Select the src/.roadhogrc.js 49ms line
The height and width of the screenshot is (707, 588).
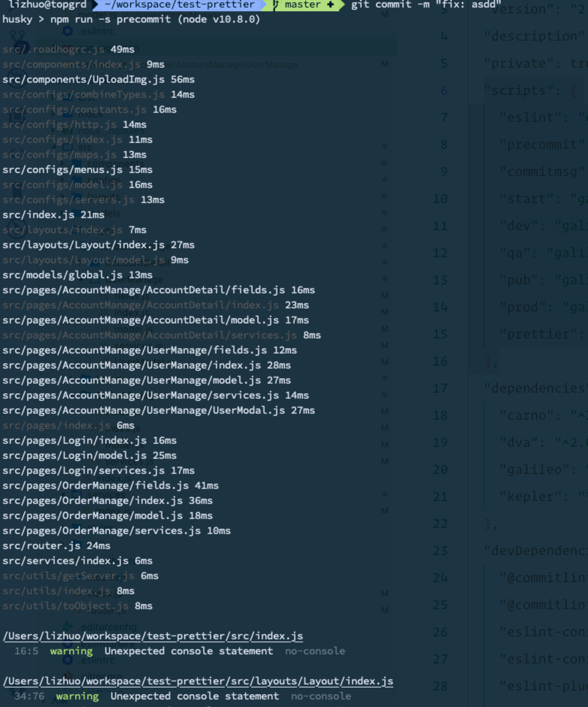pyautogui.click(x=68, y=49)
